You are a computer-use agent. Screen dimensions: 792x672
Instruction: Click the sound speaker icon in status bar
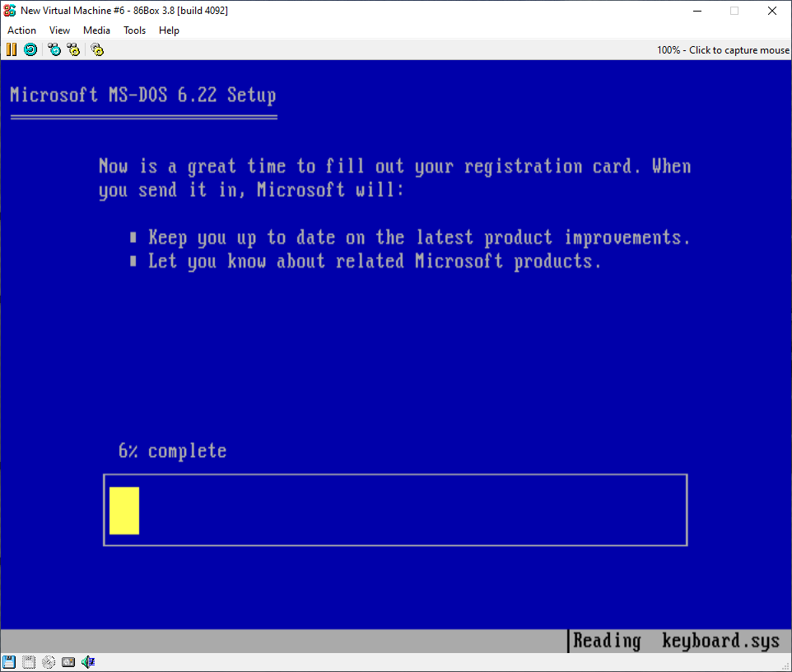(x=88, y=662)
